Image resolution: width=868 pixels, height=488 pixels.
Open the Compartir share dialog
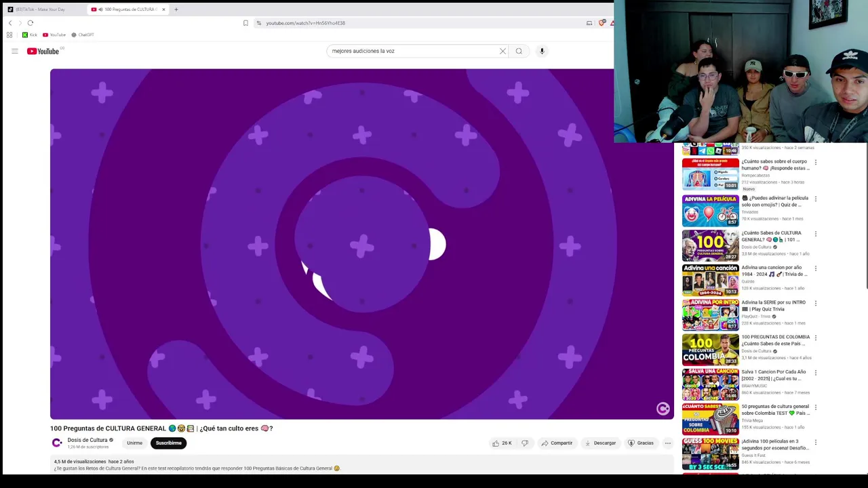point(557,443)
